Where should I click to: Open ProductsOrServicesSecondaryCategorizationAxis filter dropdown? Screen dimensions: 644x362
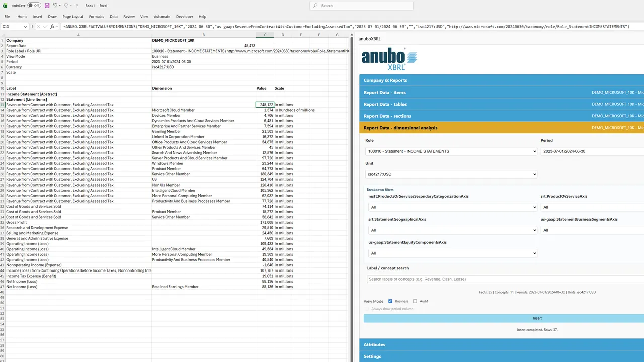(453, 207)
